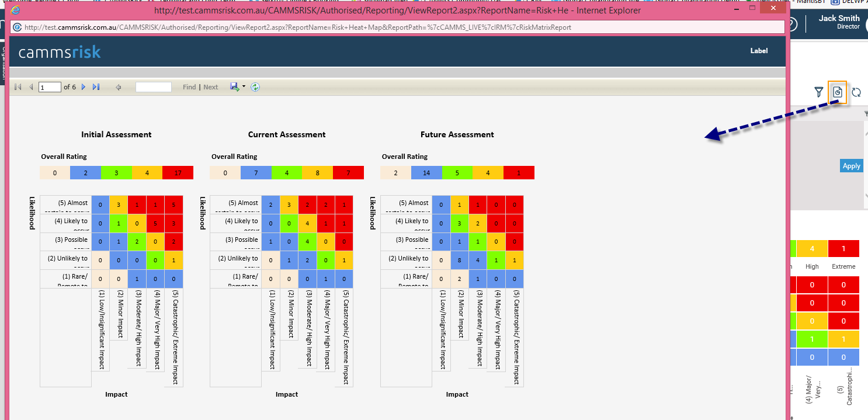
Task: Click the Find link in report toolbar
Action: click(189, 87)
